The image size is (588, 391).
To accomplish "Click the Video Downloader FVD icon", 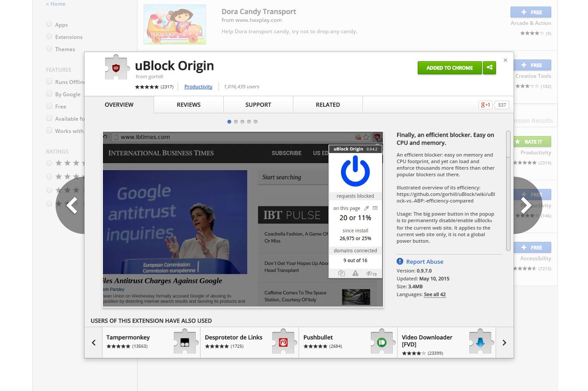I will click(480, 342).
